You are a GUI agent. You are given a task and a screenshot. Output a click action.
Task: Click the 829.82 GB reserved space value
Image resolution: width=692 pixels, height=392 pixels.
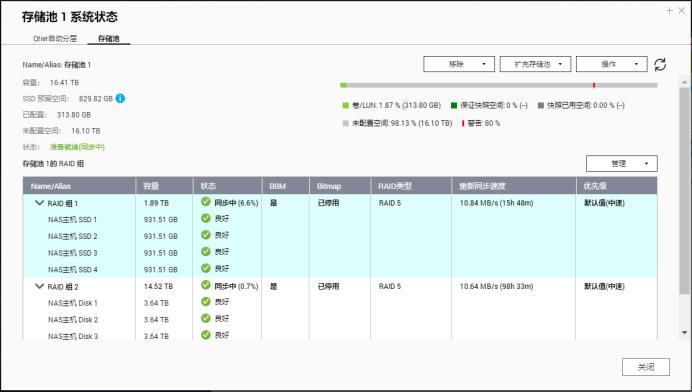click(96, 99)
